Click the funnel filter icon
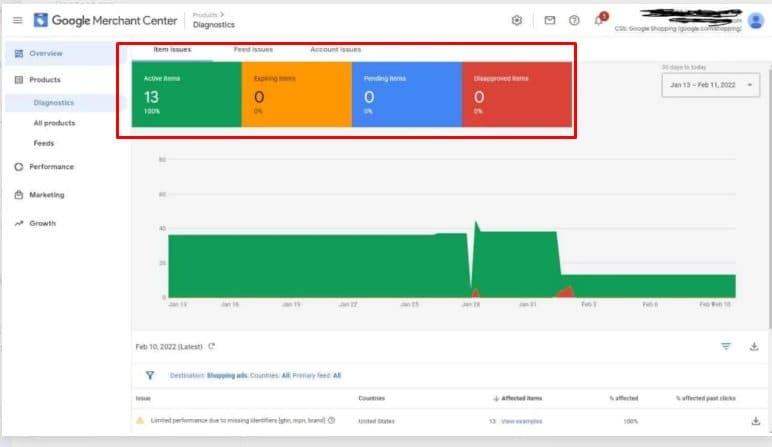 coord(150,375)
